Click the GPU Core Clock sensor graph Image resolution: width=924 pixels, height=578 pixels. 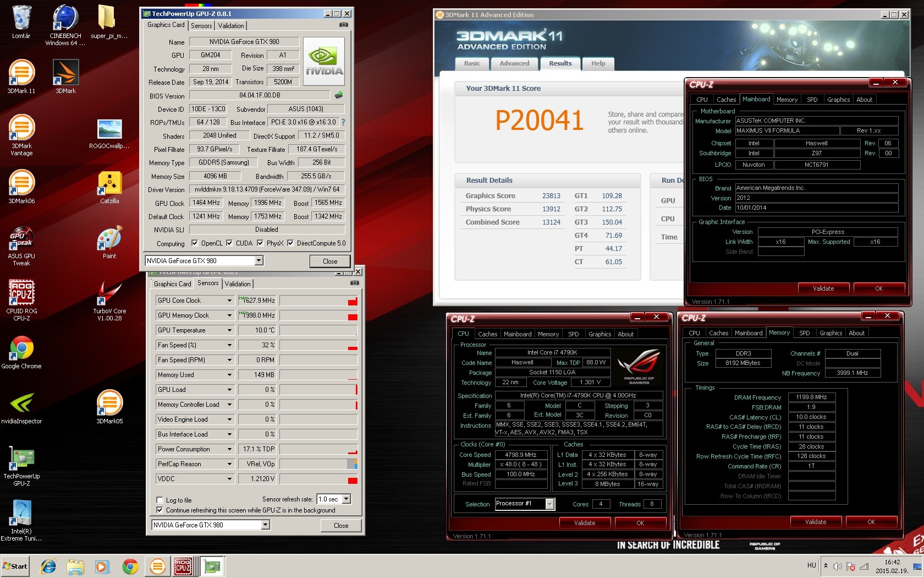(318, 301)
